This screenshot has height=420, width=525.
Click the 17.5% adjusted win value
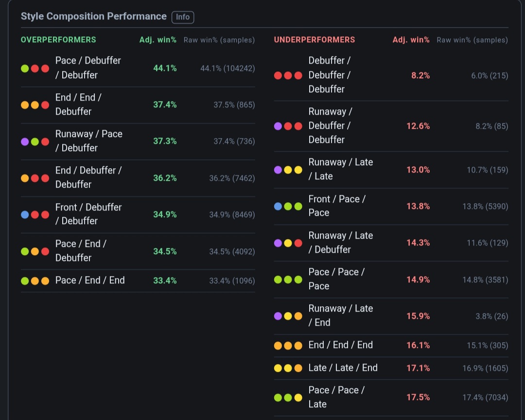(x=418, y=397)
